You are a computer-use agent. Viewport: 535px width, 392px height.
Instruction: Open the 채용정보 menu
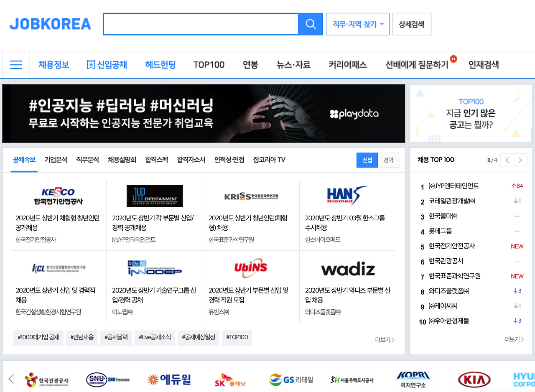click(54, 65)
